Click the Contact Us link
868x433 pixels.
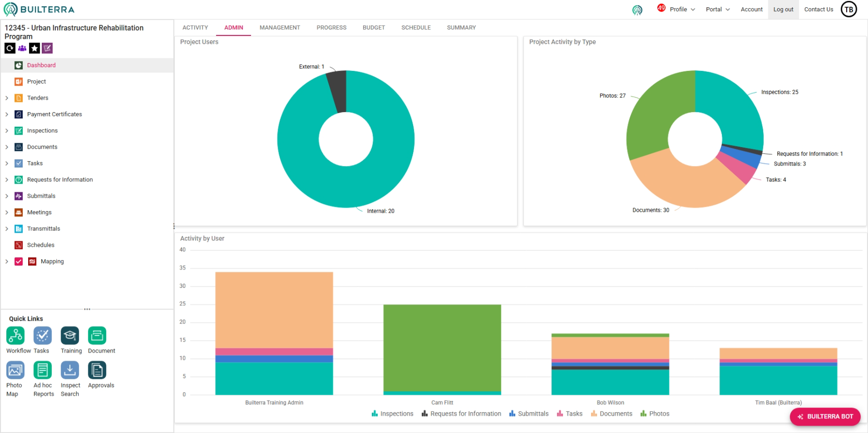click(818, 9)
